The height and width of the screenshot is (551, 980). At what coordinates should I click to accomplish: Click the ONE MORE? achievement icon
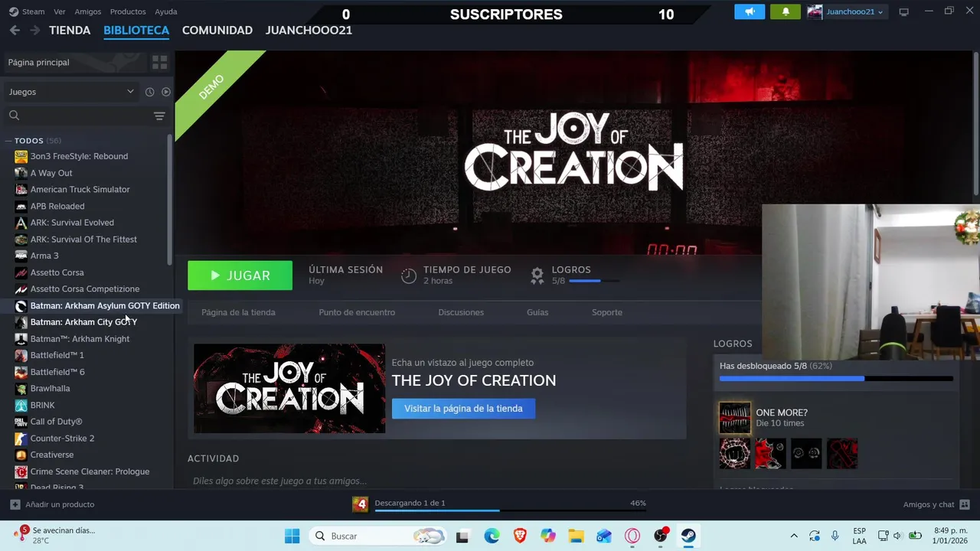(x=735, y=418)
